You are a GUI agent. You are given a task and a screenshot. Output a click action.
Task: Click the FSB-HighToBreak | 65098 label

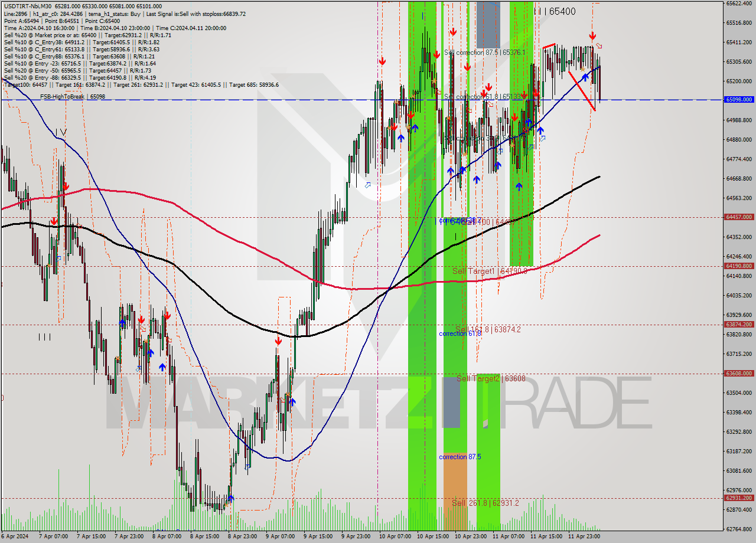[73, 96]
